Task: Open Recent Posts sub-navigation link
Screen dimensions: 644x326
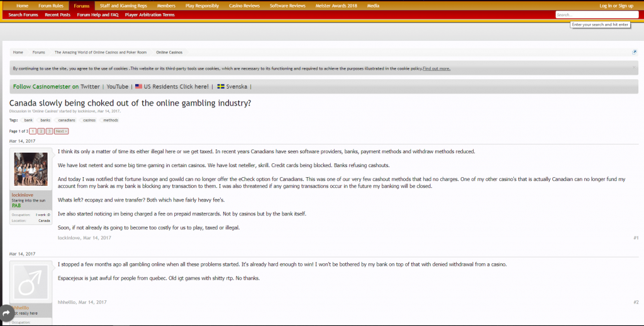Action: coord(57,14)
